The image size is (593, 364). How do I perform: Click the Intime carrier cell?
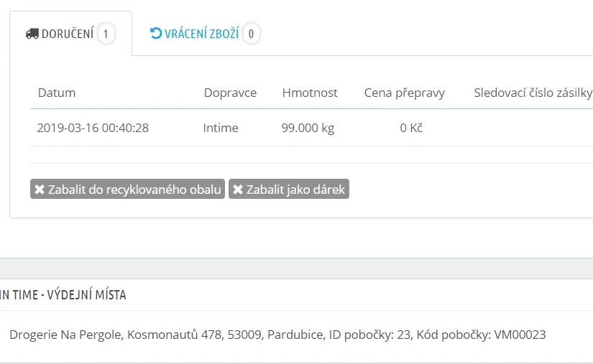221,129
